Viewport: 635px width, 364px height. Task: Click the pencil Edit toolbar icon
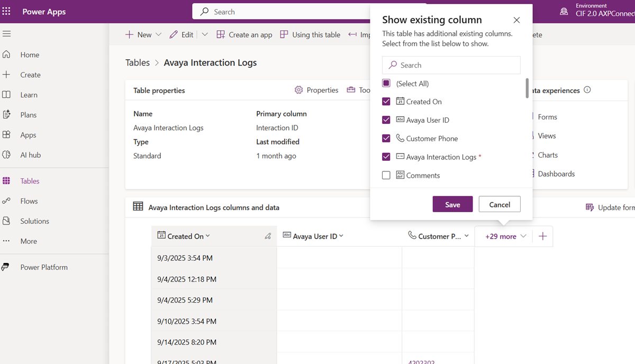tap(174, 34)
